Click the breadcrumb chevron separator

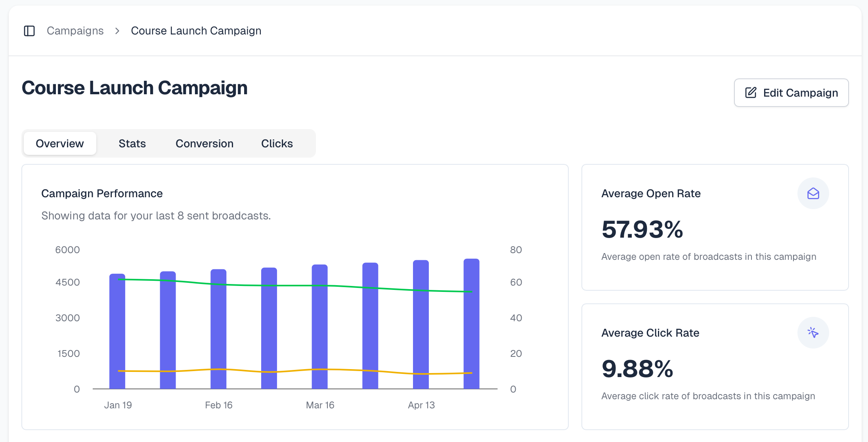(117, 31)
